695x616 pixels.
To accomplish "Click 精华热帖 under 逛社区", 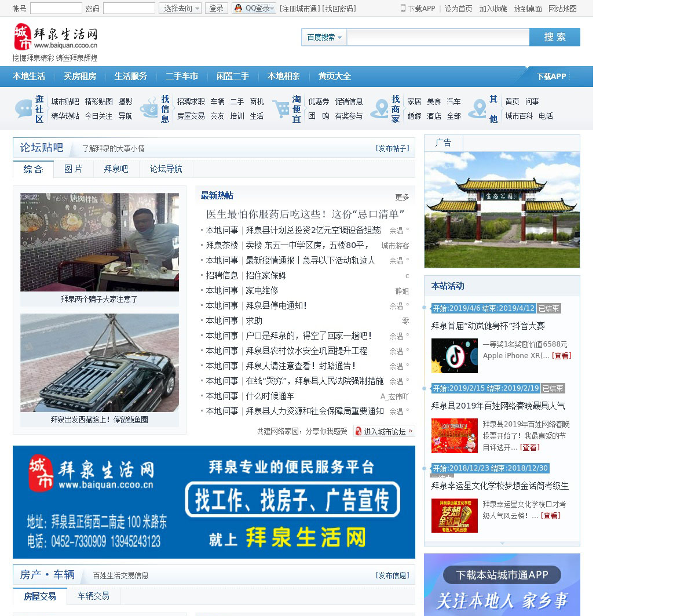I will click(x=65, y=116).
